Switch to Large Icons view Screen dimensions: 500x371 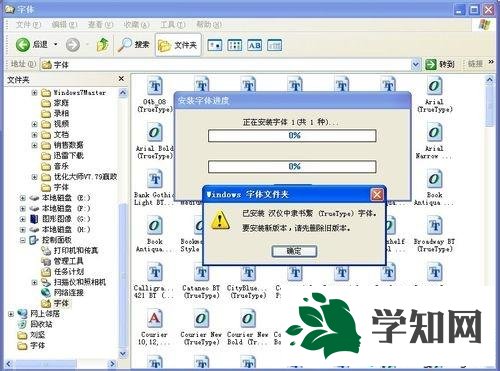[x=214, y=45]
